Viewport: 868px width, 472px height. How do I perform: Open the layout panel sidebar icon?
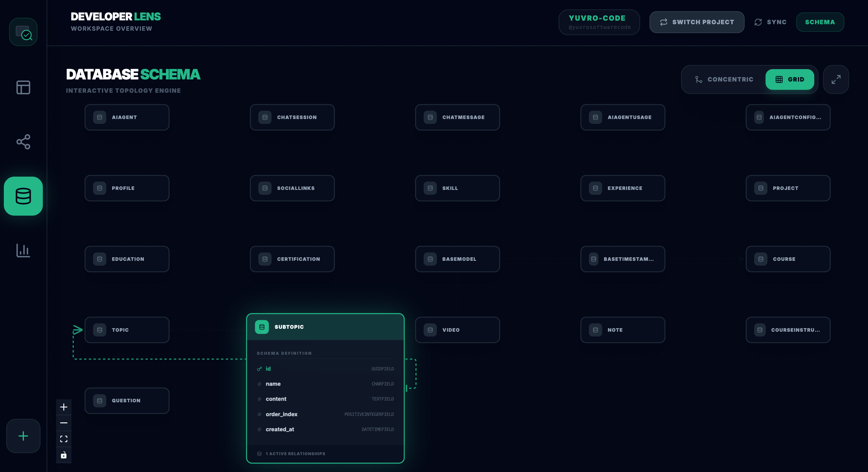point(23,88)
